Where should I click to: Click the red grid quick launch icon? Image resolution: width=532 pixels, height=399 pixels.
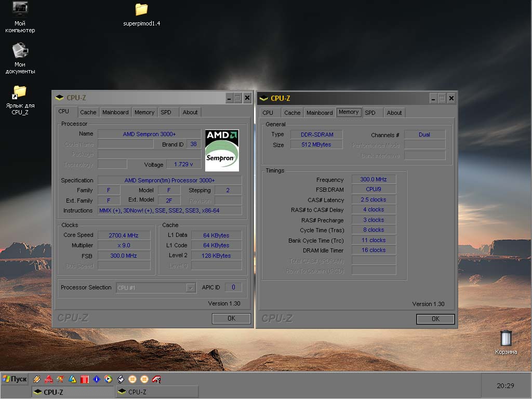(x=85, y=379)
